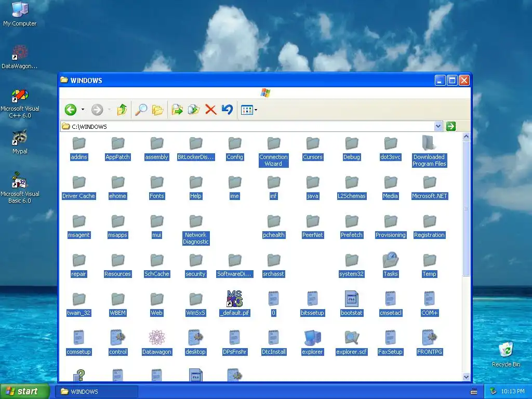Toggle the Folders pane button
Image resolution: width=532 pixels, height=399 pixels.
click(157, 110)
